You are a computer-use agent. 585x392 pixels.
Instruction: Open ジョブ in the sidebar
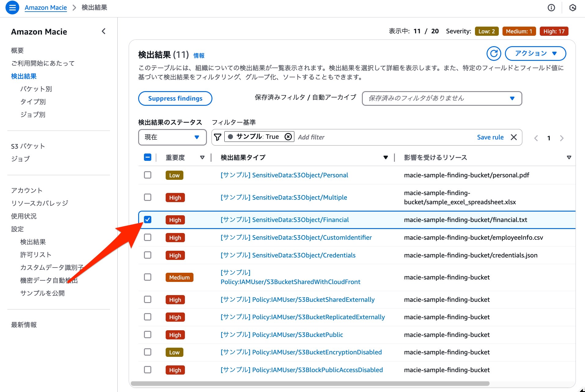tap(20, 159)
